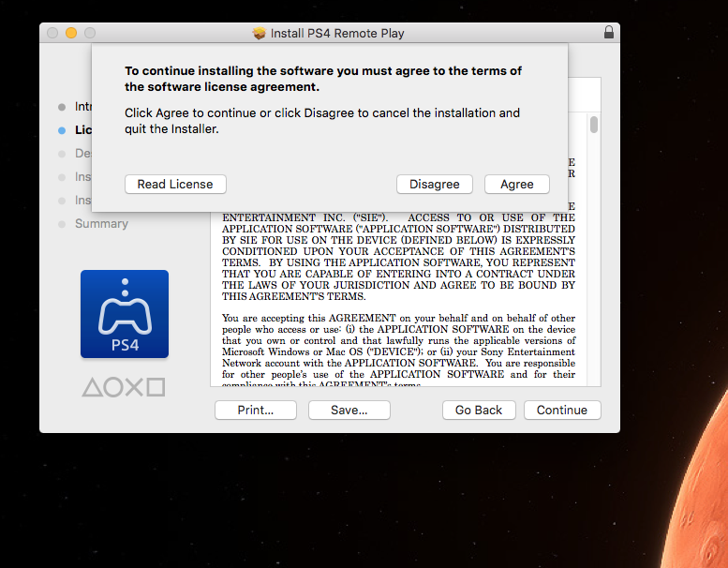
Task: Print the license with the Print... button
Action: pos(255,410)
